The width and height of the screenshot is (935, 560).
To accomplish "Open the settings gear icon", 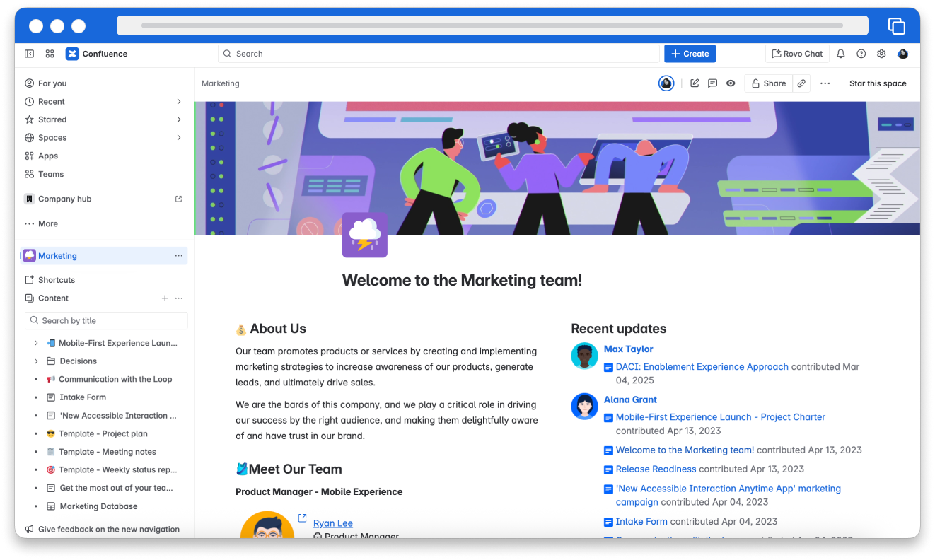I will point(881,54).
